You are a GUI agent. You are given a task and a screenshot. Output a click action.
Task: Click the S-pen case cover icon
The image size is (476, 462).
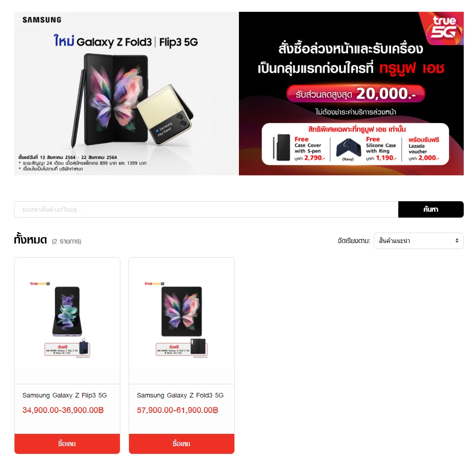[282, 147]
